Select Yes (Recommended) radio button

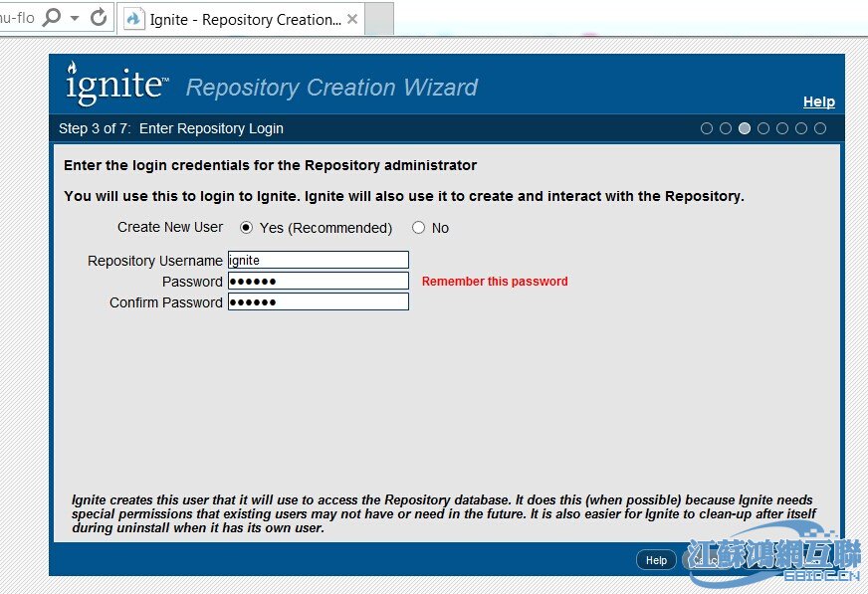246,228
